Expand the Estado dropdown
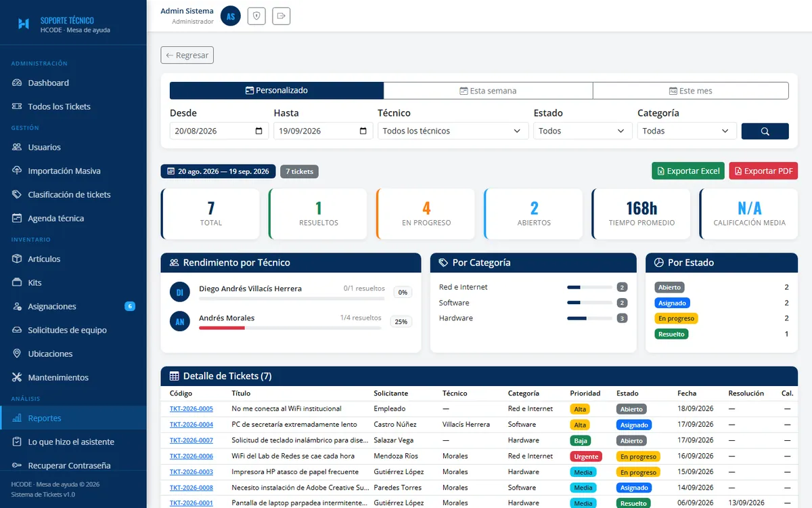Image resolution: width=812 pixels, height=508 pixels. coord(583,131)
